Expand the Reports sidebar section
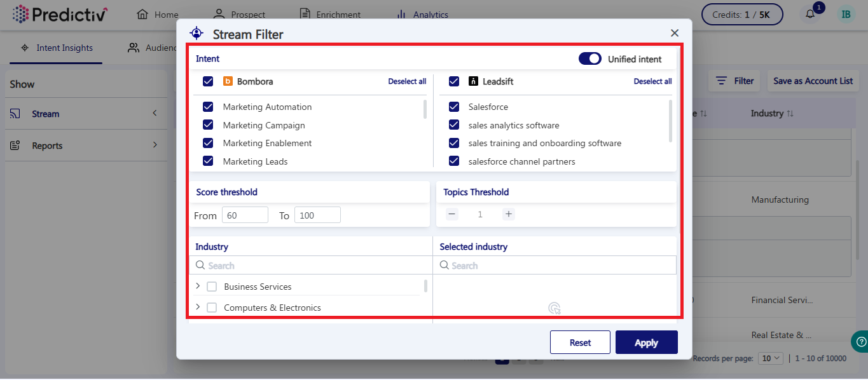 [x=155, y=146]
